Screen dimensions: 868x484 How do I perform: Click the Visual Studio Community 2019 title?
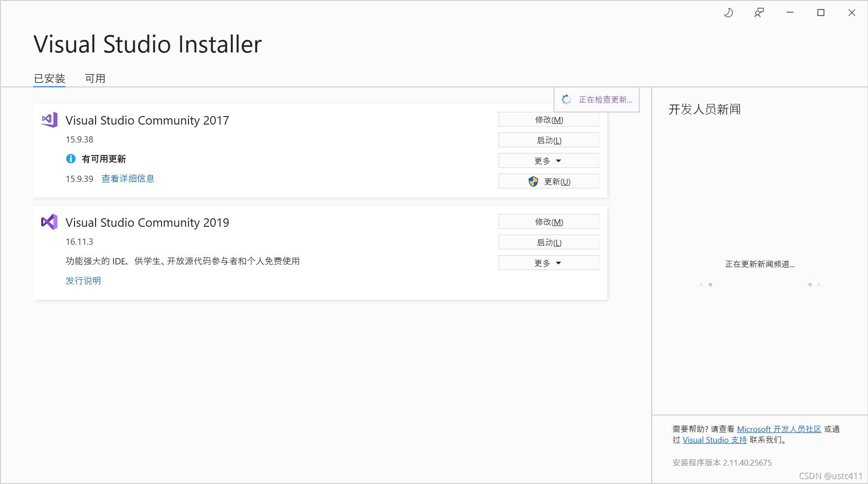pos(147,222)
